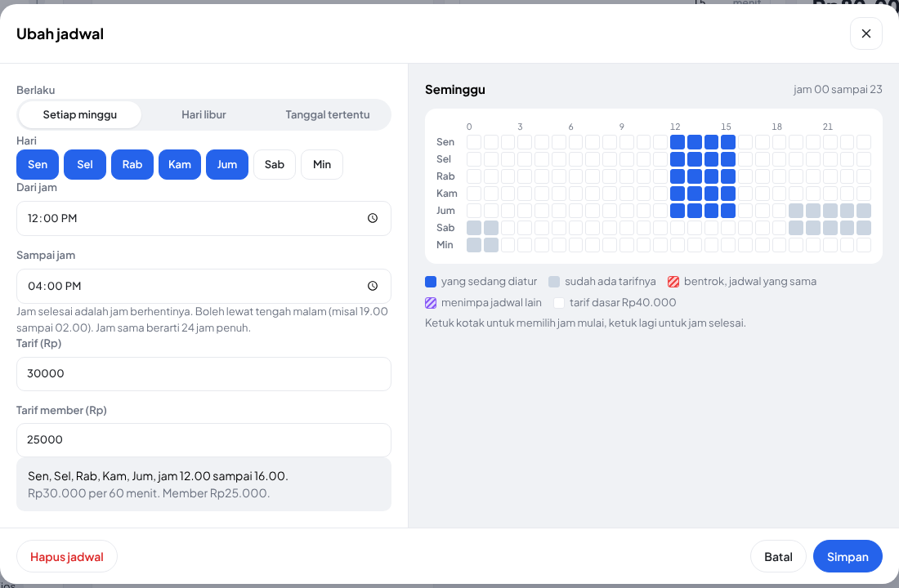This screenshot has height=588, width=899.
Task: Select the Setiap minggu tab
Action: 80,114
